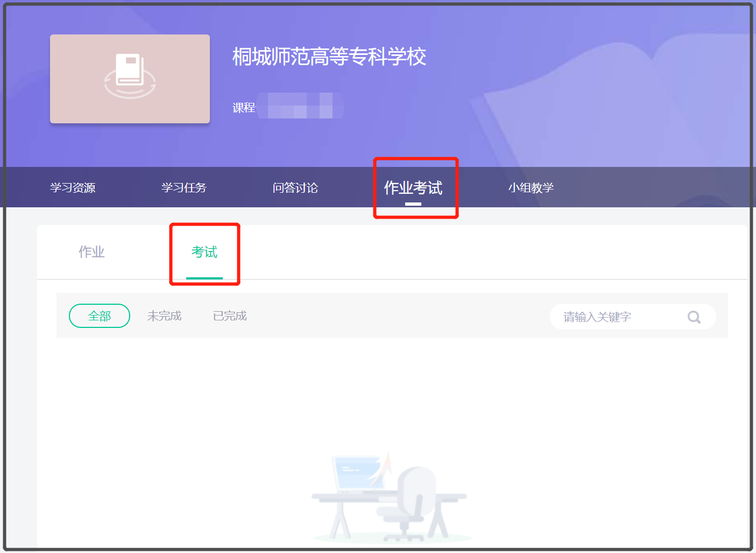
Task: Select the 作业考试 navigation tab
Action: click(x=413, y=187)
